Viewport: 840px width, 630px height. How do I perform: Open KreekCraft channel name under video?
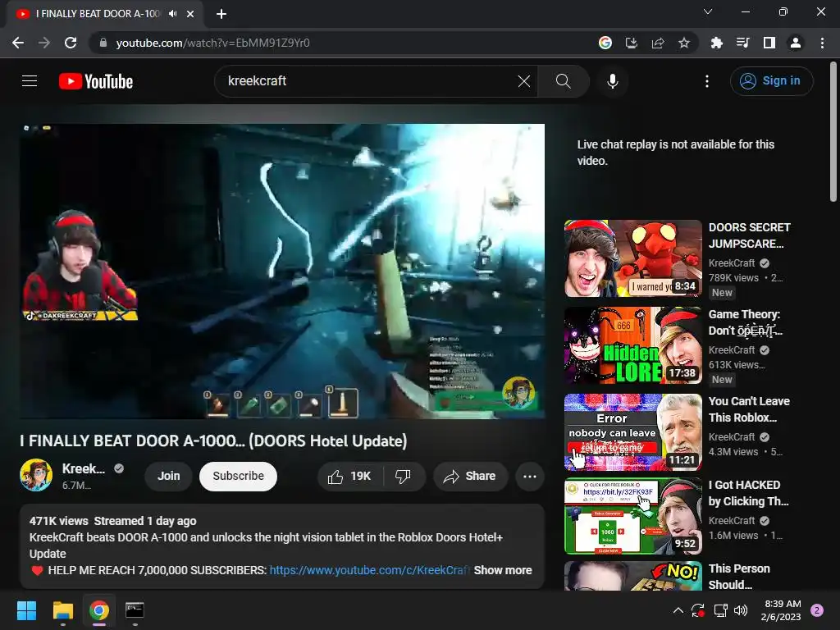tap(83, 468)
